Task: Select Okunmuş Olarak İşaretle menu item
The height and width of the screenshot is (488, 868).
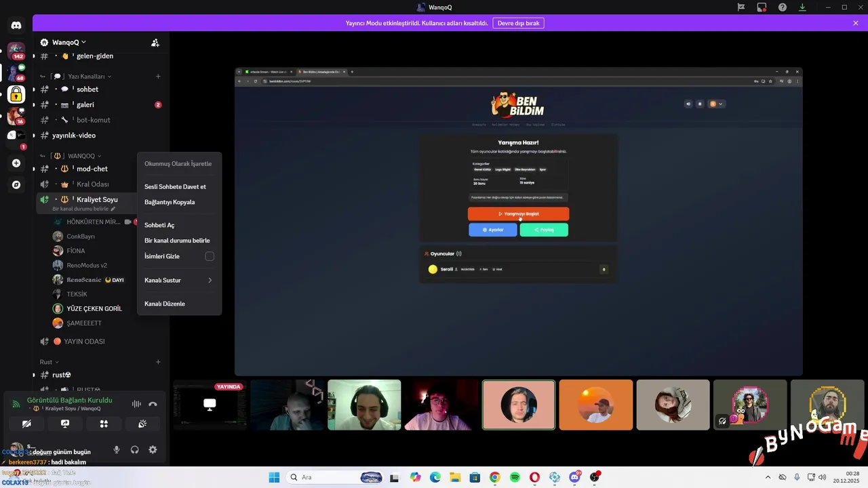Action: [179, 163]
